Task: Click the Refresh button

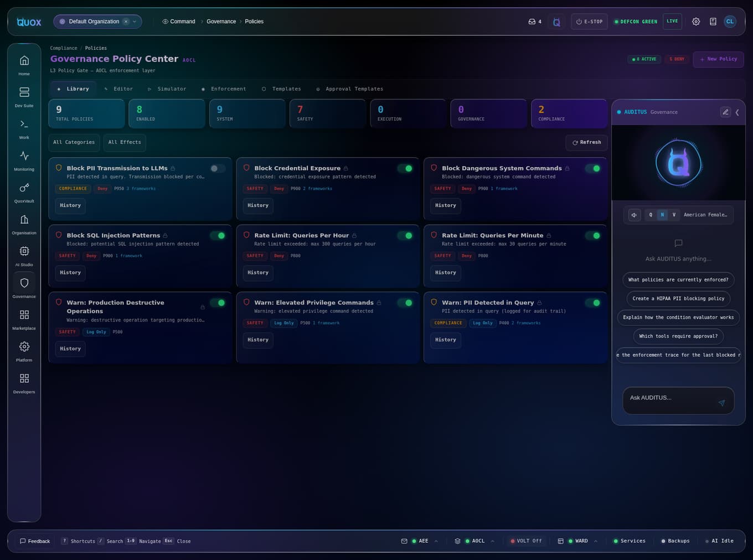Action: click(586, 142)
